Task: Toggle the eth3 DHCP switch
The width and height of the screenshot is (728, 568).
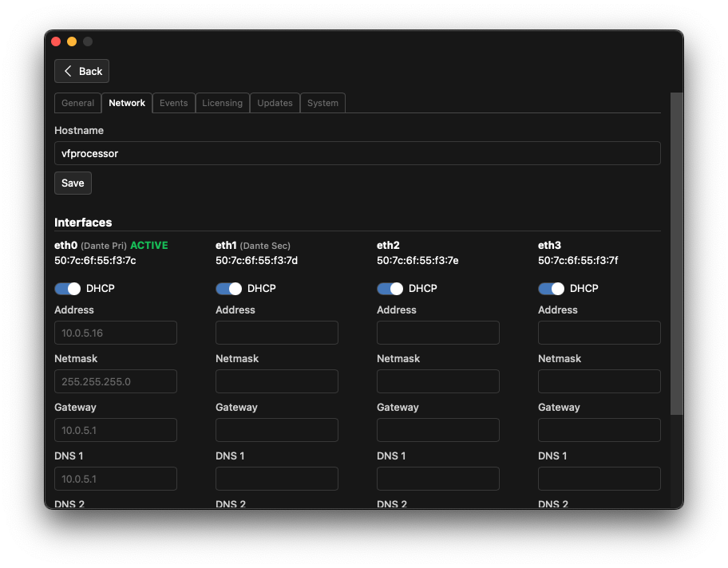Action: [552, 289]
